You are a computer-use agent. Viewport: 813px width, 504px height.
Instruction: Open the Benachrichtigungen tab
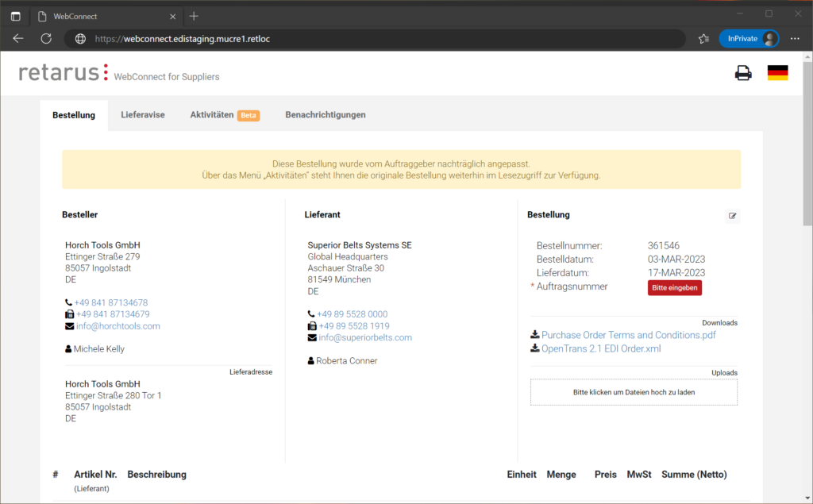pyautogui.click(x=325, y=115)
